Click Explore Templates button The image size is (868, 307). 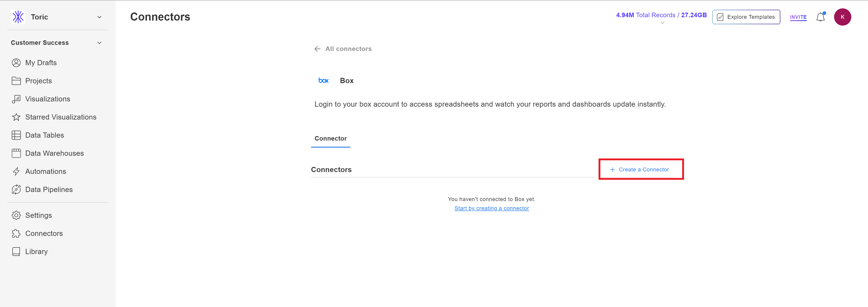(746, 17)
